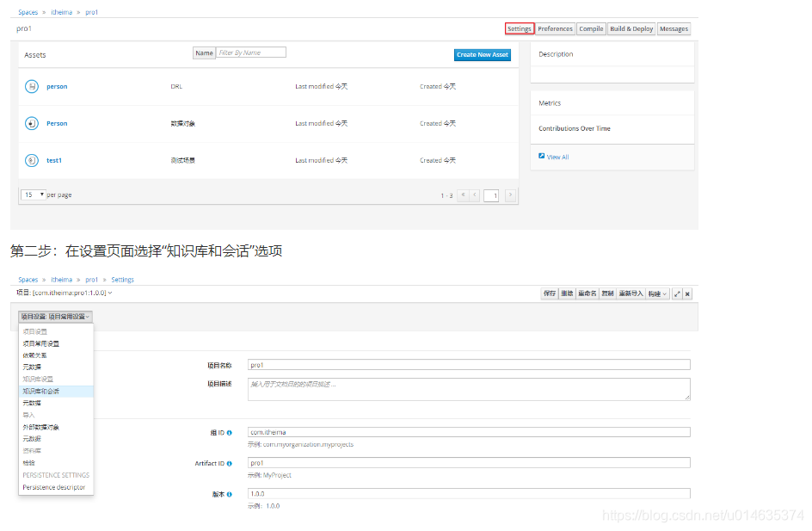Select 元数据 directly below 依赖关系
Viewport: 812px width, 531px height.
tap(32, 367)
